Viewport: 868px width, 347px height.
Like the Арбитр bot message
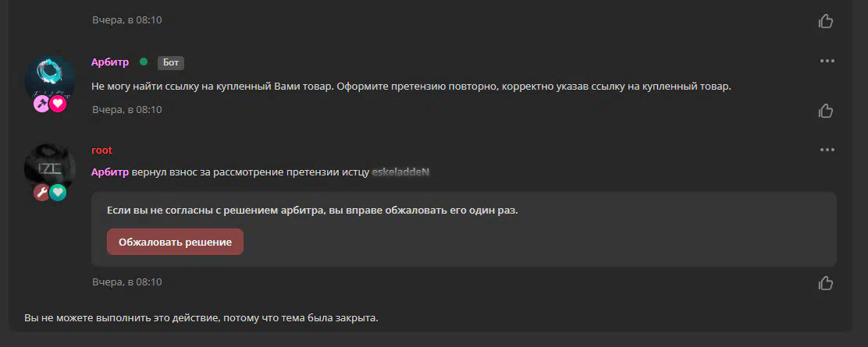point(825,111)
